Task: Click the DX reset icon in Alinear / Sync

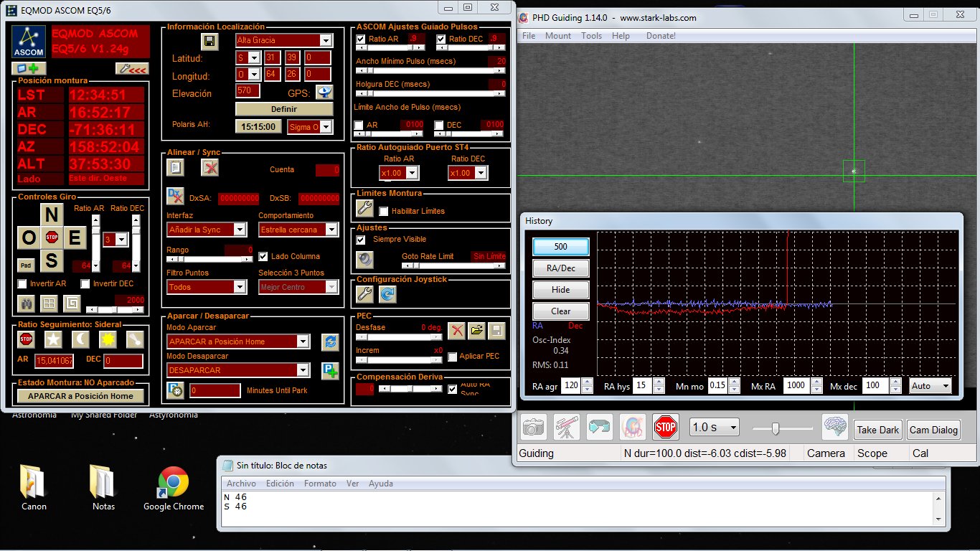Action: (x=175, y=196)
